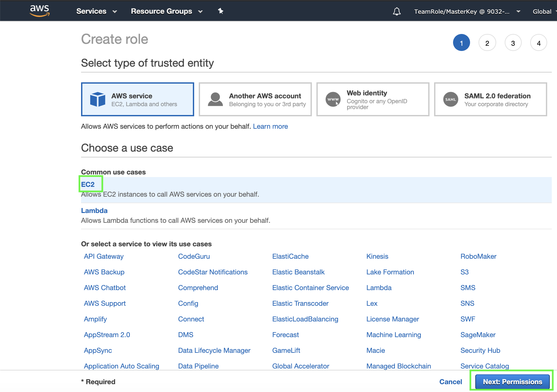Select Kinesis service
The width and height of the screenshot is (557, 392).
pos(377,256)
